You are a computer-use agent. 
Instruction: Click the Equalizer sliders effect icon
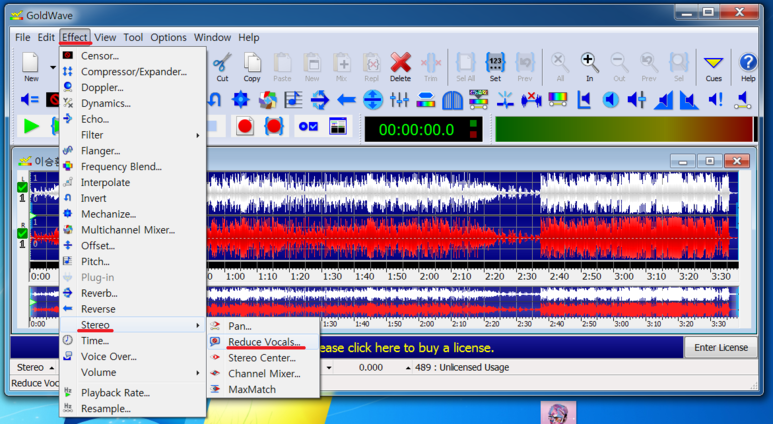click(399, 100)
